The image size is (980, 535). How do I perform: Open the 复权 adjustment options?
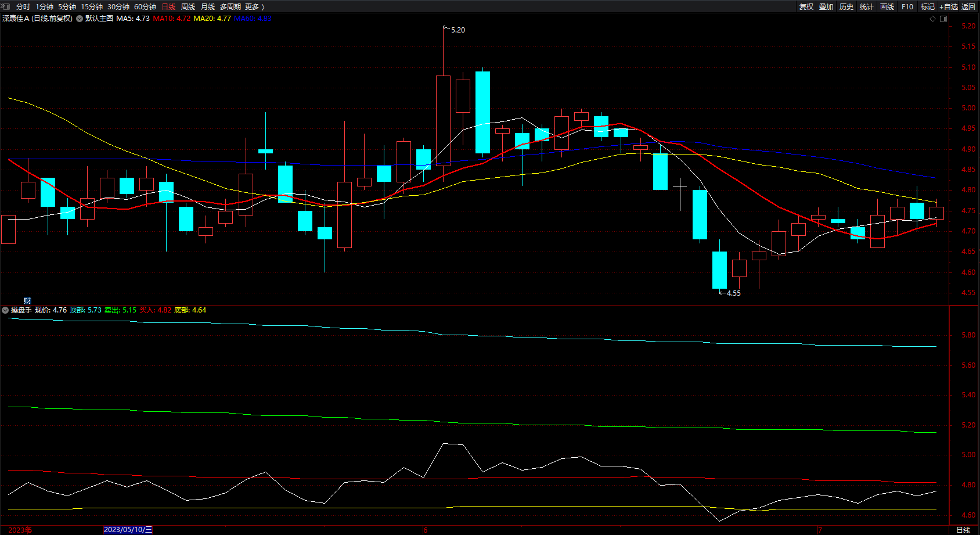click(x=806, y=7)
